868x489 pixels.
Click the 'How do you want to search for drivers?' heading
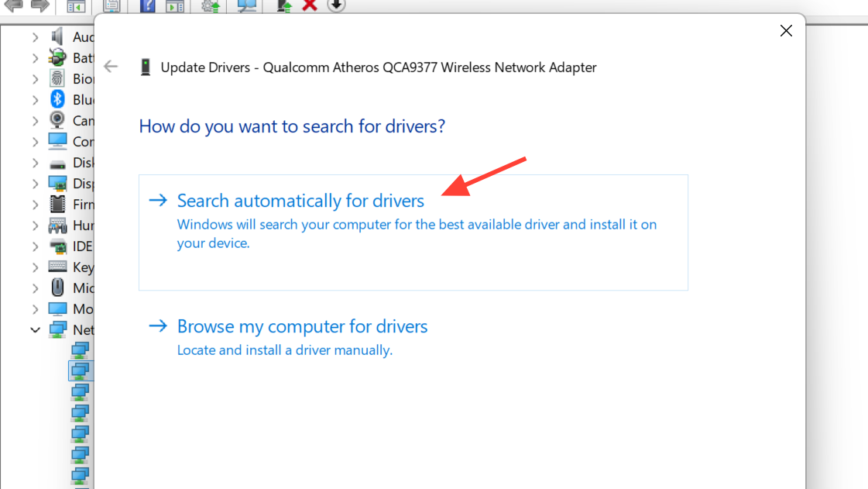(x=292, y=126)
